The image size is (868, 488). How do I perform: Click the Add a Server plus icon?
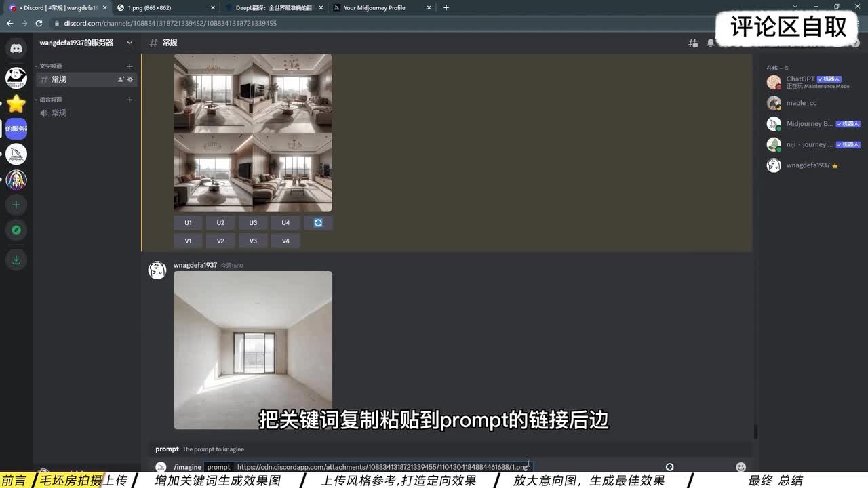(16, 205)
